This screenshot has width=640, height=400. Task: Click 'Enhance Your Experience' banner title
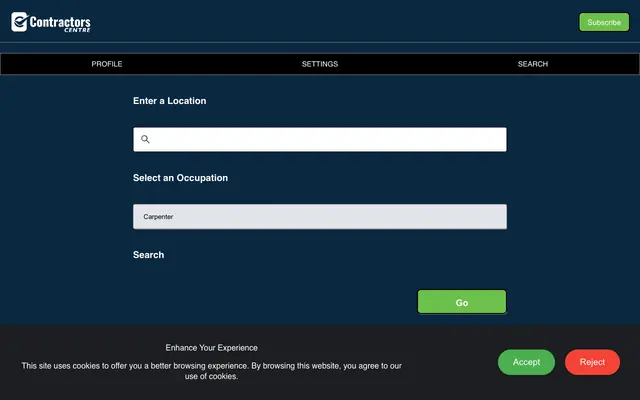click(x=211, y=348)
